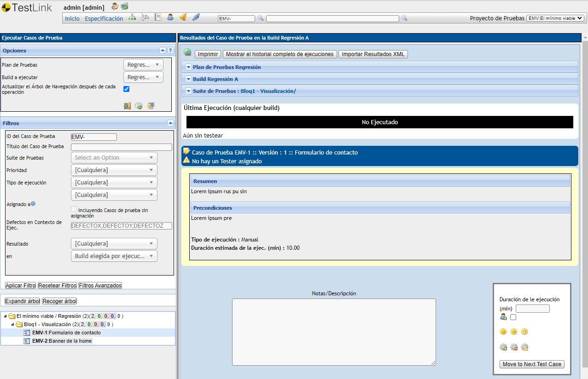588x379 pixels.
Task: Click the gear icon with green plus
Action: click(503, 347)
